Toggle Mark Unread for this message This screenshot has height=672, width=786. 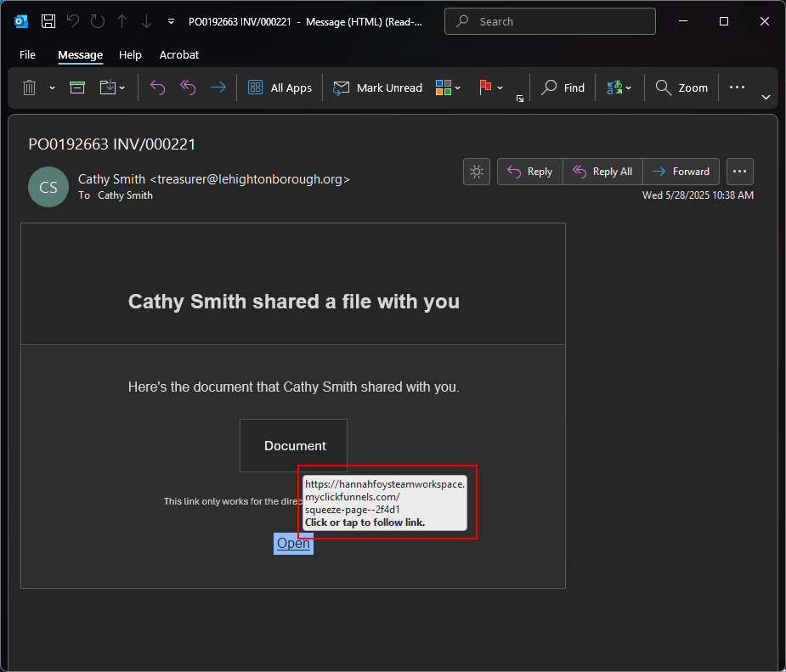377,88
